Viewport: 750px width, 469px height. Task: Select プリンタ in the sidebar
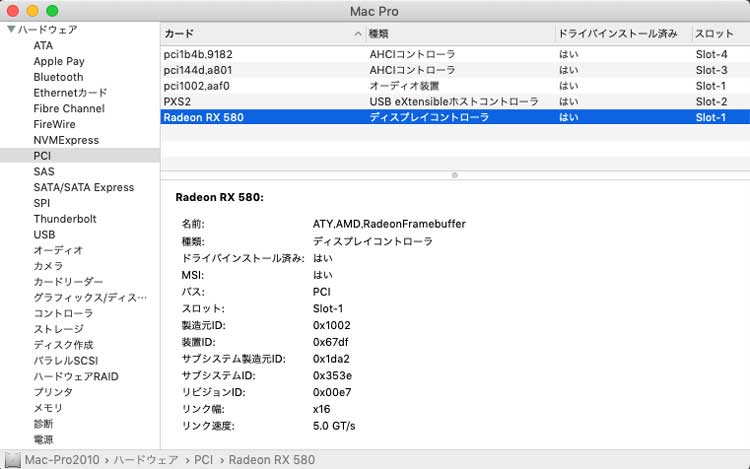(53, 392)
